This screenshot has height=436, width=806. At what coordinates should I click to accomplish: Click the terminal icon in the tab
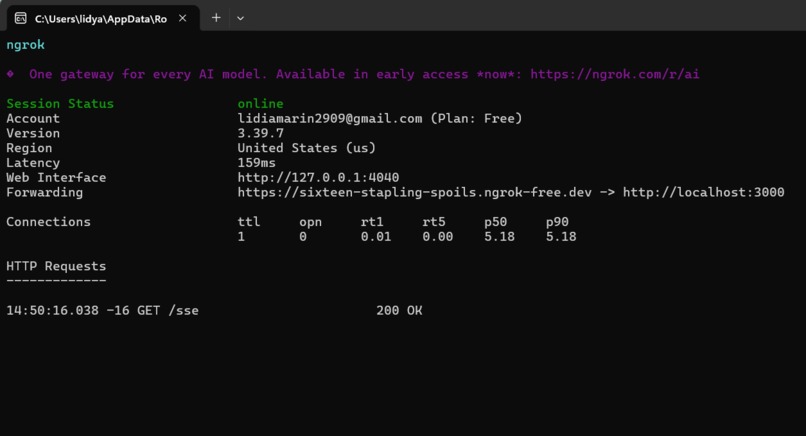click(21, 19)
